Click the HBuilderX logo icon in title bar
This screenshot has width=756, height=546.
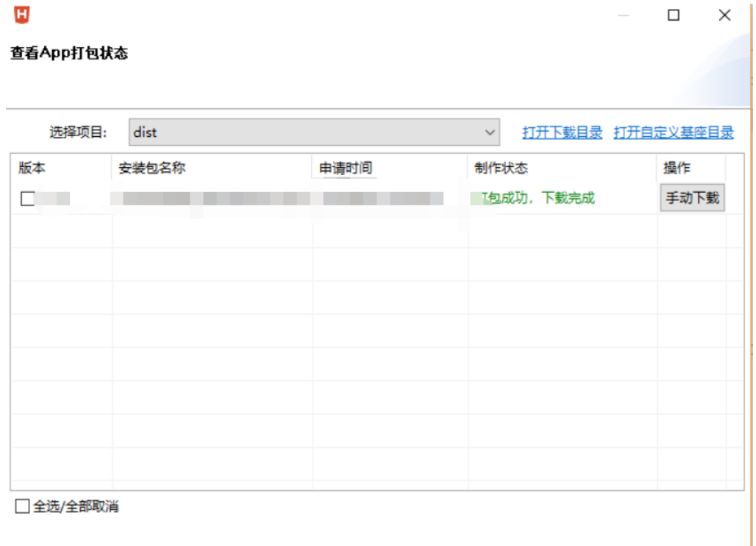pyautogui.click(x=21, y=14)
